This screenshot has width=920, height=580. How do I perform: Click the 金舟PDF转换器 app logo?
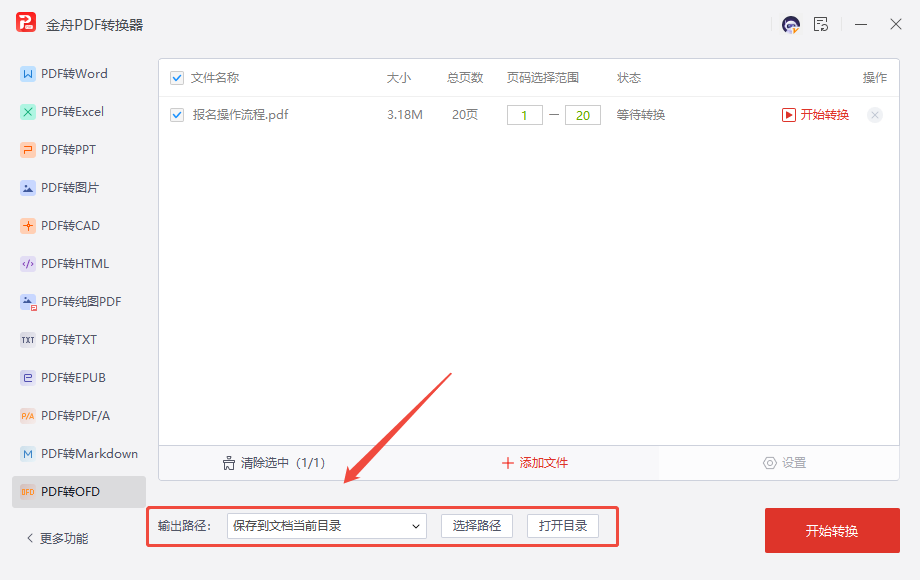click(26, 23)
